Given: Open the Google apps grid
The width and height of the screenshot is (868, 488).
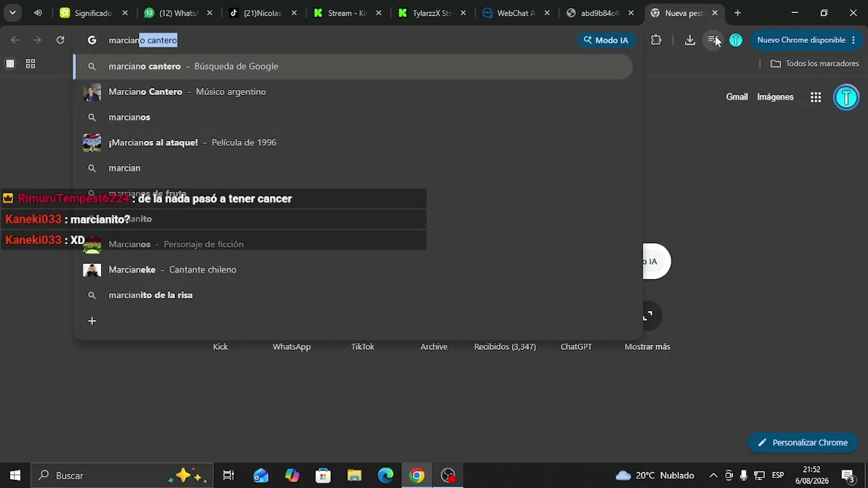Looking at the screenshot, I should point(816,97).
